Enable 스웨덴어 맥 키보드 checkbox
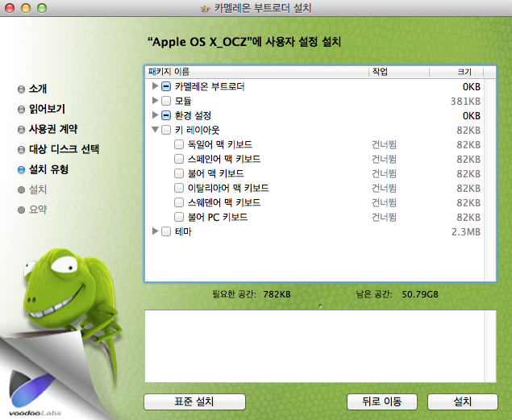The width and height of the screenshot is (512, 420). coord(179,202)
